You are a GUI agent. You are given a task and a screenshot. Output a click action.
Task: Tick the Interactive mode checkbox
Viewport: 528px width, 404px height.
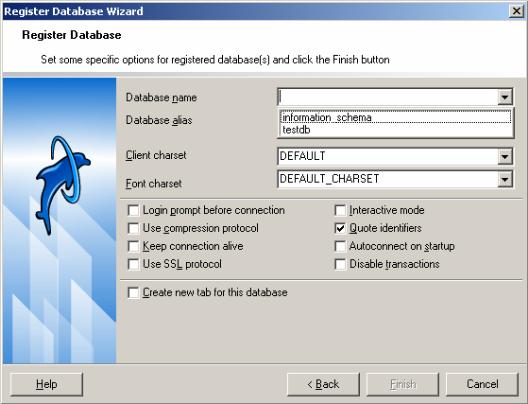[x=340, y=210]
